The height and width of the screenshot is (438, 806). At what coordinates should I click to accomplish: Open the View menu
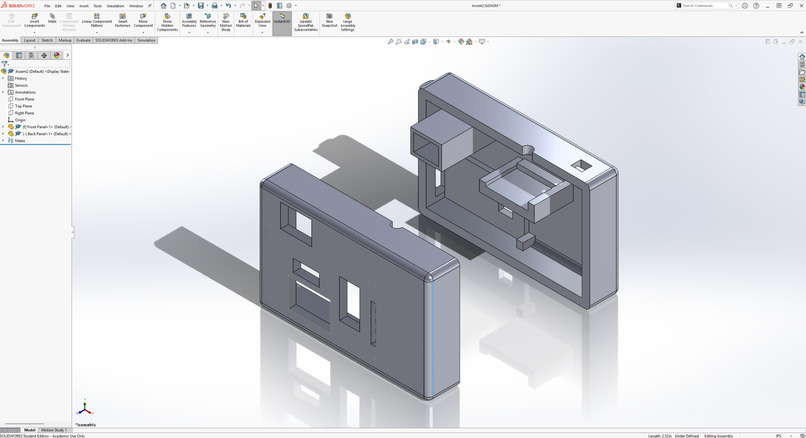tap(70, 6)
